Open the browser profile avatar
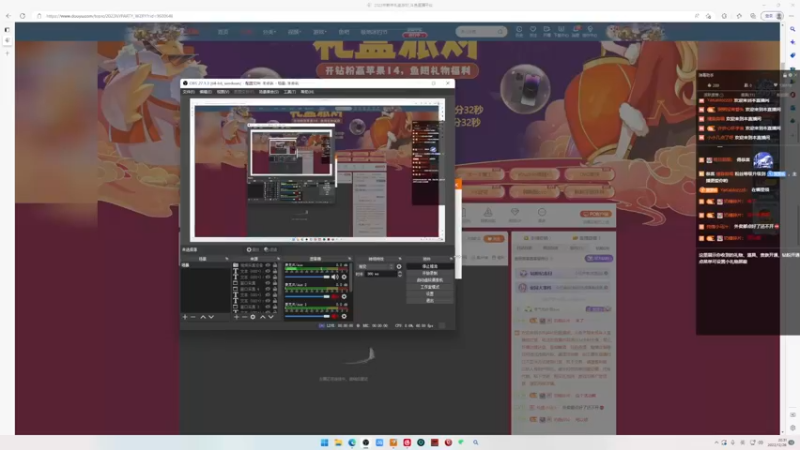Screen dimensions: 800x450 point(779,16)
